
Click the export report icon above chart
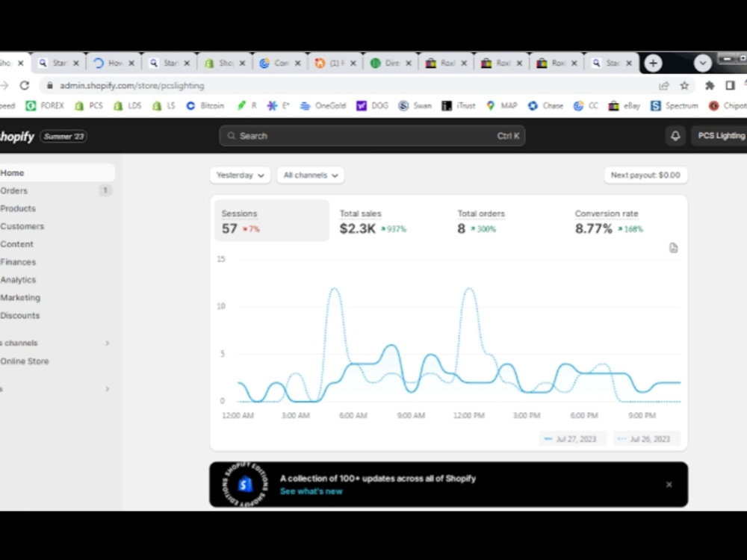(673, 248)
